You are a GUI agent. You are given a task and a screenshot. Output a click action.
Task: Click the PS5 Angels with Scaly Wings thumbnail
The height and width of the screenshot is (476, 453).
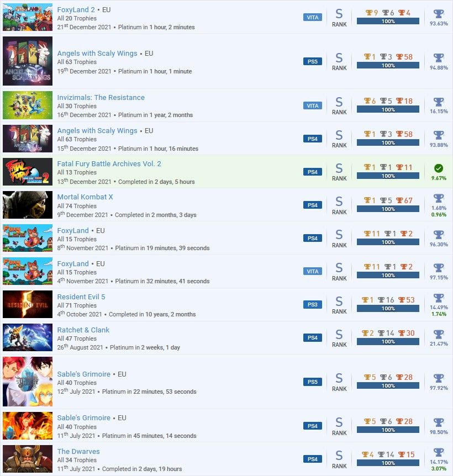(x=28, y=61)
